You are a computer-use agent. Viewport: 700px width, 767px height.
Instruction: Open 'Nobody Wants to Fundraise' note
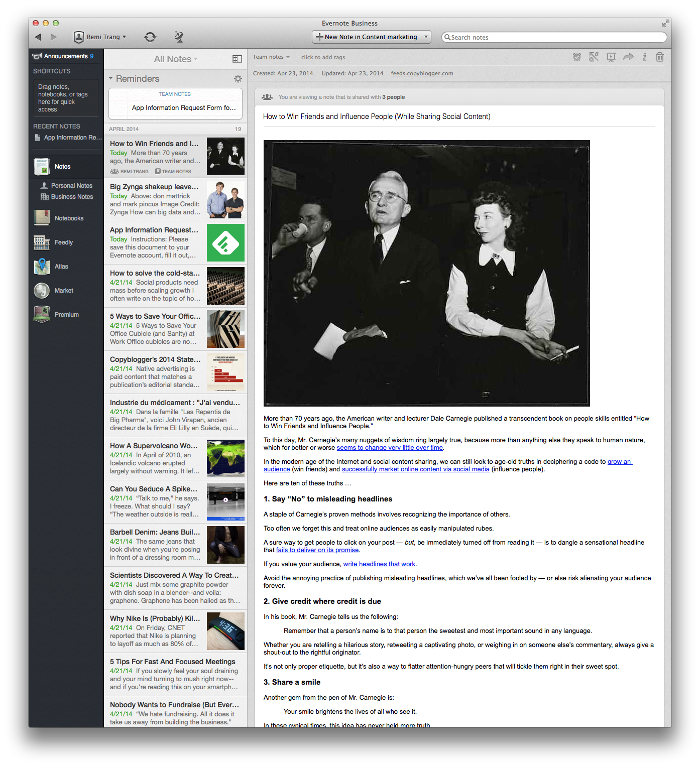(x=175, y=712)
